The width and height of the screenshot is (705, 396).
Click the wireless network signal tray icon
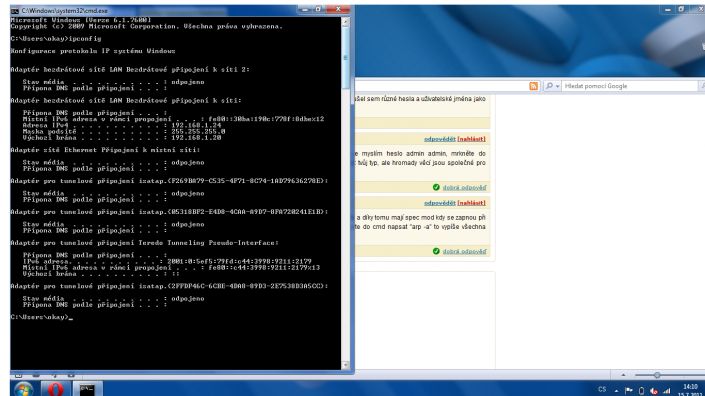click(x=667, y=391)
